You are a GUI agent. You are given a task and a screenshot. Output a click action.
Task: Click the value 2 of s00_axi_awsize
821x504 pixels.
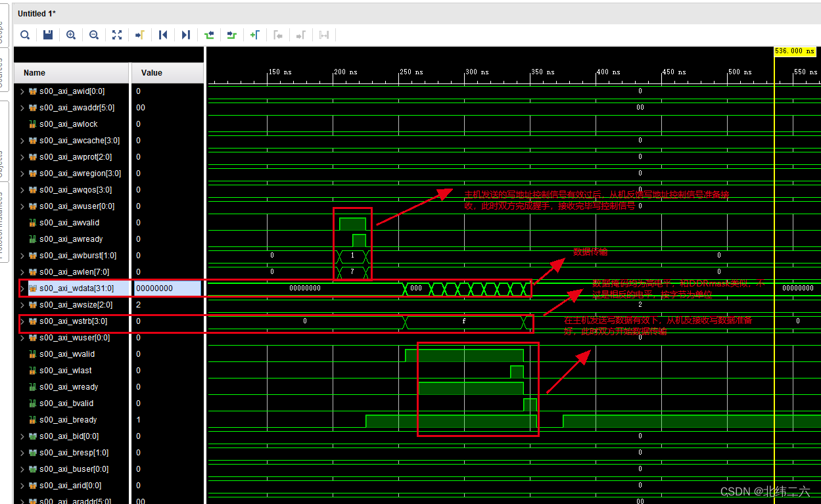139,305
